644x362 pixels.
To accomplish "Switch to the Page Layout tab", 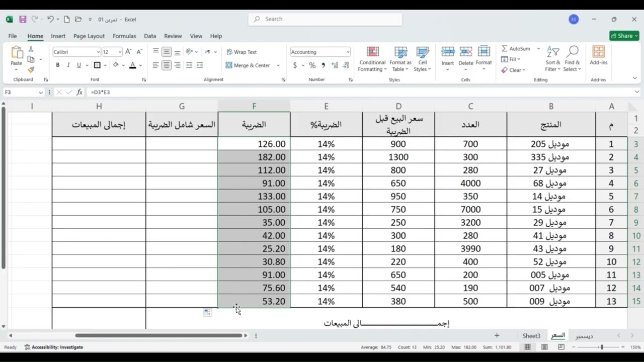I will coord(89,36).
